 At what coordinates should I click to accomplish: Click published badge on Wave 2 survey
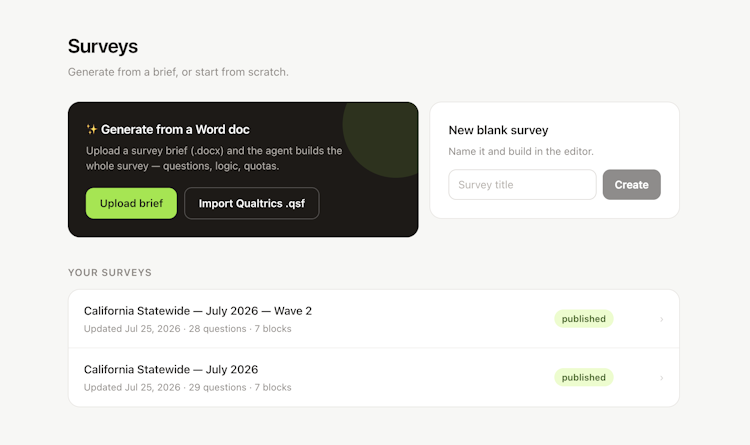click(x=584, y=319)
